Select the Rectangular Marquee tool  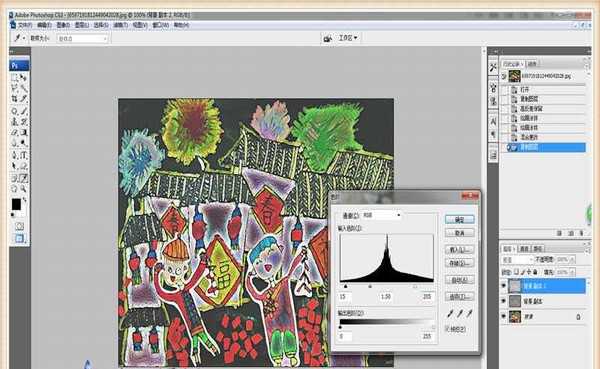tap(15, 78)
